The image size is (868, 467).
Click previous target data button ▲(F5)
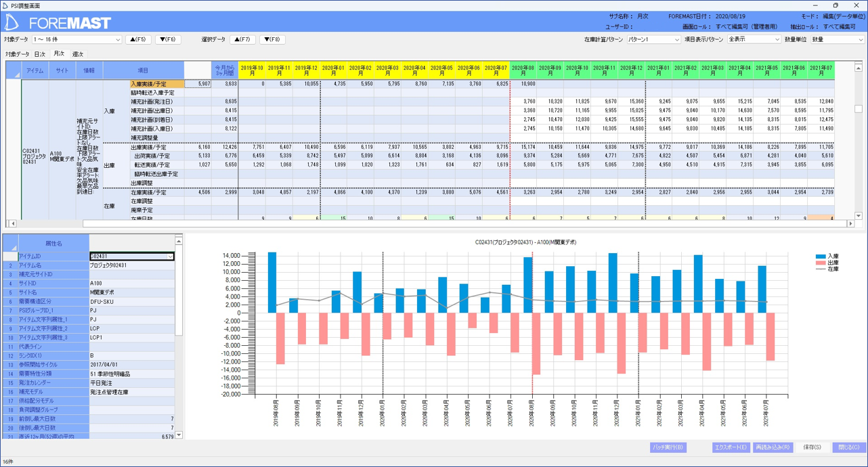click(138, 40)
